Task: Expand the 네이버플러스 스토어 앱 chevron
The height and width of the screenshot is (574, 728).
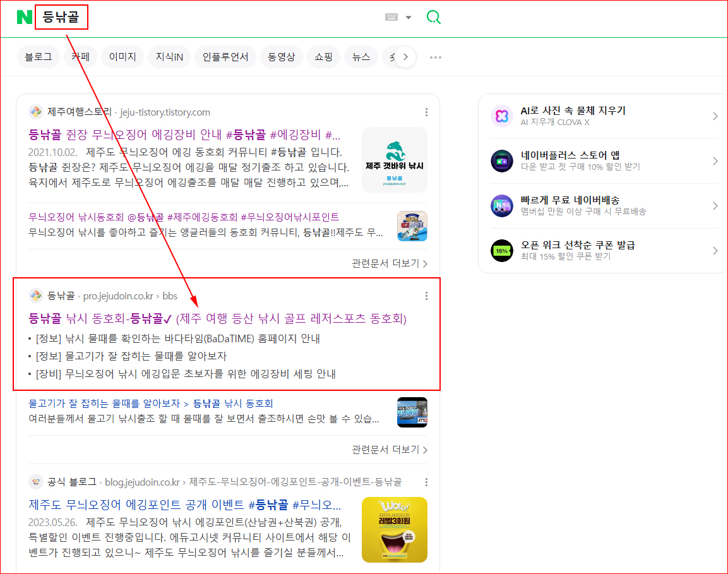Action: (715, 161)
